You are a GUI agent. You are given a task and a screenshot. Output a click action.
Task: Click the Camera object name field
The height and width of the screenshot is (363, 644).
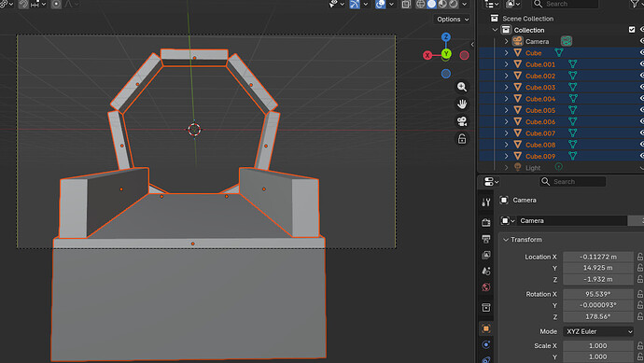[x=571, y=220]
